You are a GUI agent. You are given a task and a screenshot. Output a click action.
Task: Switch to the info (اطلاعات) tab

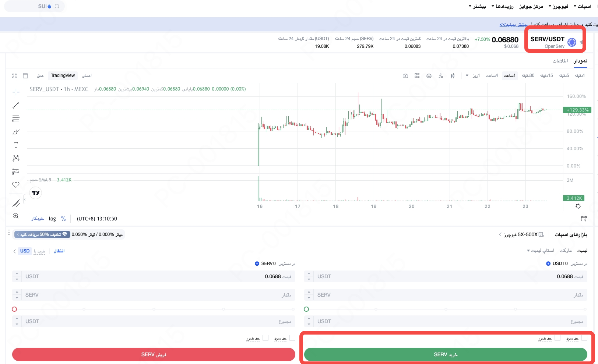(x=560, y=61)
